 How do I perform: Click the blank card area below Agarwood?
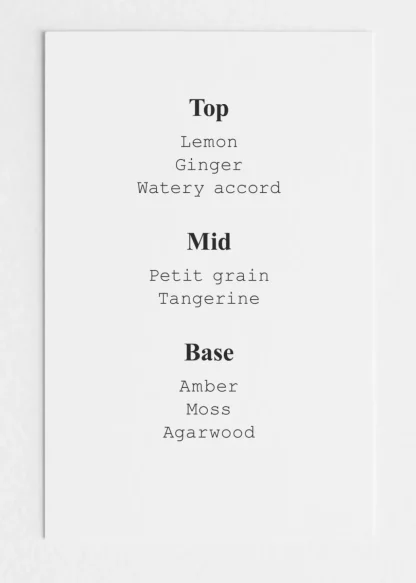pos(209,491)
